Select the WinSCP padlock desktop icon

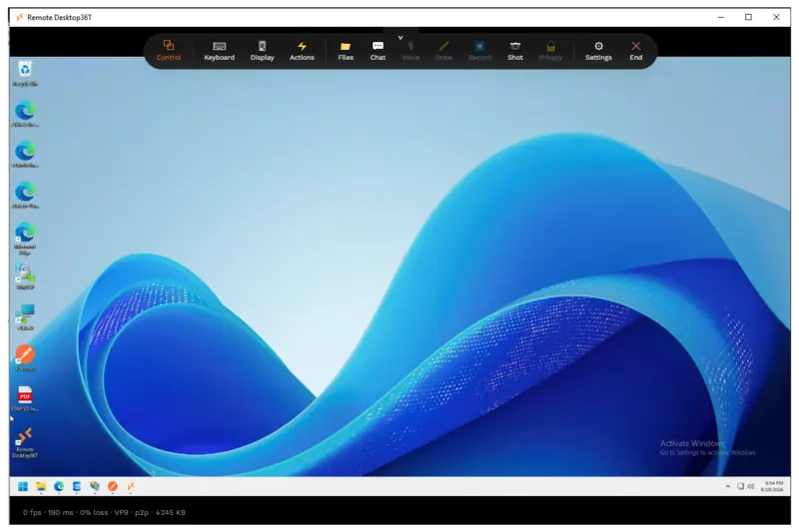pos(25,276)
